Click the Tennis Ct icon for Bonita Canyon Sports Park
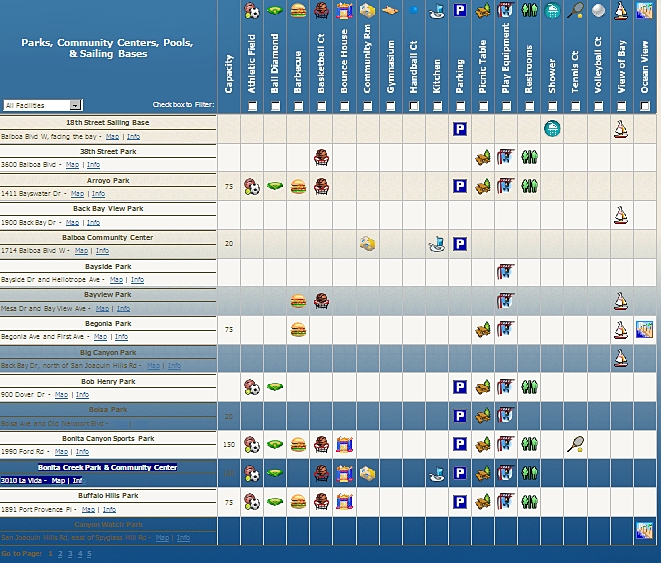Image resolution: width=661 pixels, height=563 pixels. point(575,444)
